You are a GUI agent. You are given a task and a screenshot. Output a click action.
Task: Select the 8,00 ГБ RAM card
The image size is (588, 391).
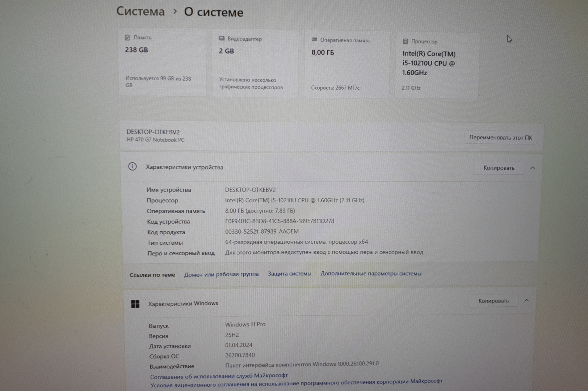346,64
